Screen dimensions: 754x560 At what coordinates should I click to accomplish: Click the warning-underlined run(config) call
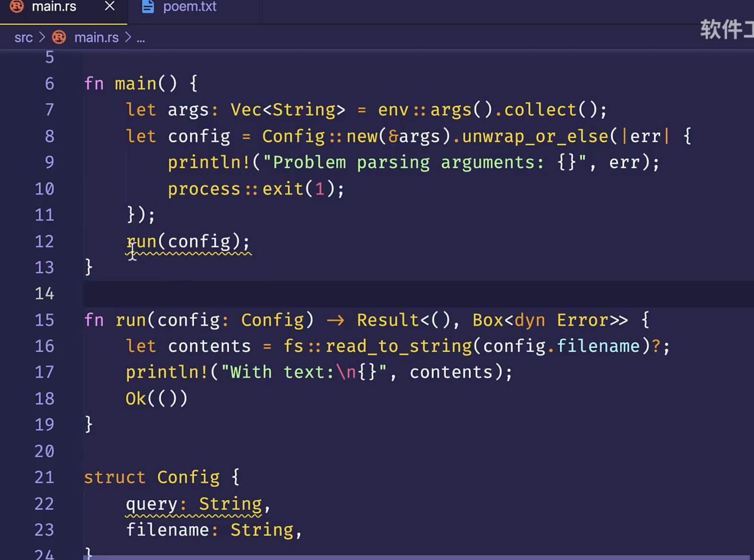tap(188, 242)
